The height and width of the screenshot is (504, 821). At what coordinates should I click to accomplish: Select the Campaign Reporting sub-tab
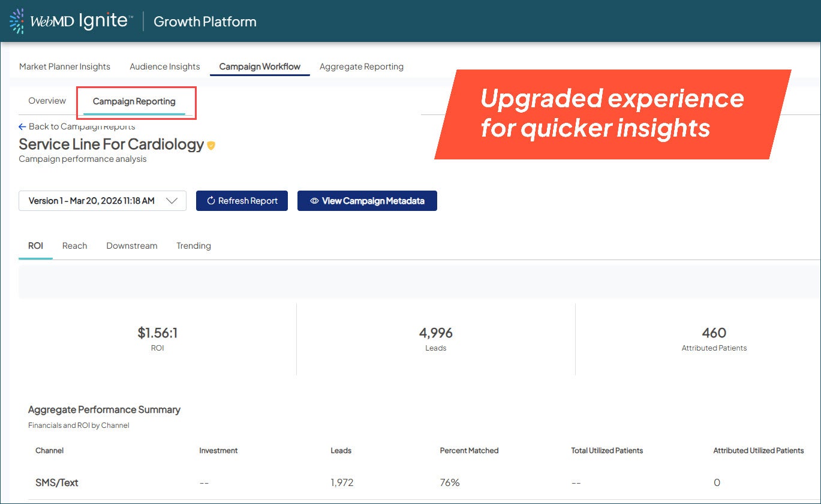pyautogui.click(x=134, y=101)
